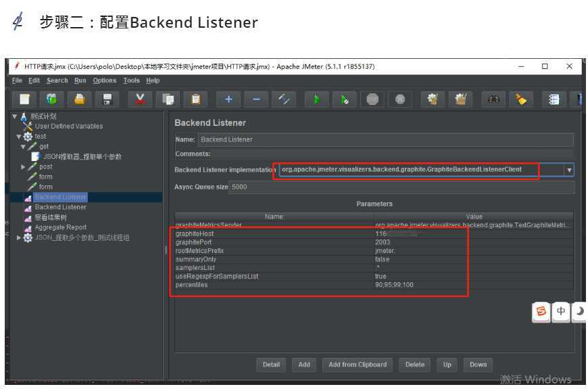Select User Defined Variables in tree
Image resolution: width=588 pixels, height=389 pixels.
[x=69, y=126]
